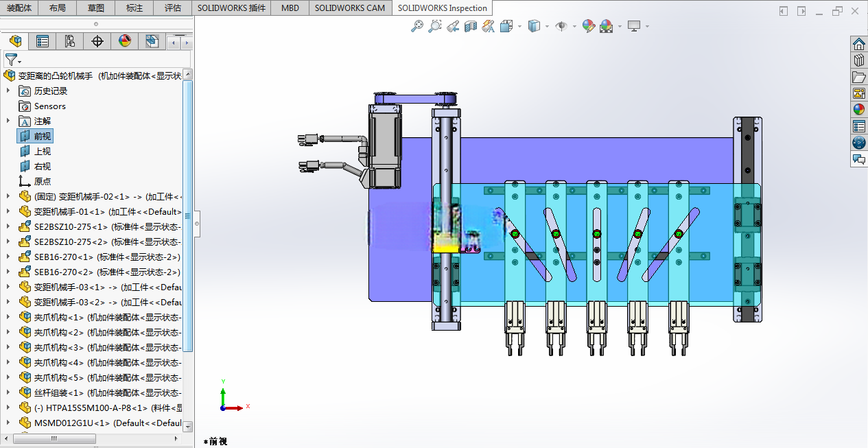
Task: Open the feature tree filter dropdown
Action: click(13, 60)
